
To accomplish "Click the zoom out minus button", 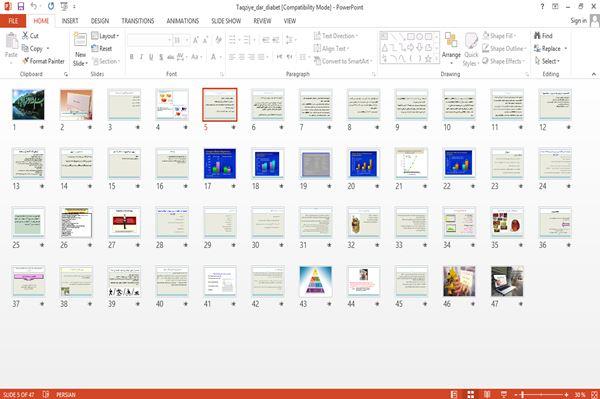I will pos(516,394).
